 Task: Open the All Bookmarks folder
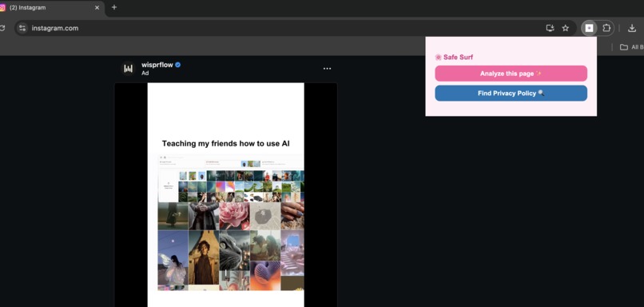coord(632,47)
